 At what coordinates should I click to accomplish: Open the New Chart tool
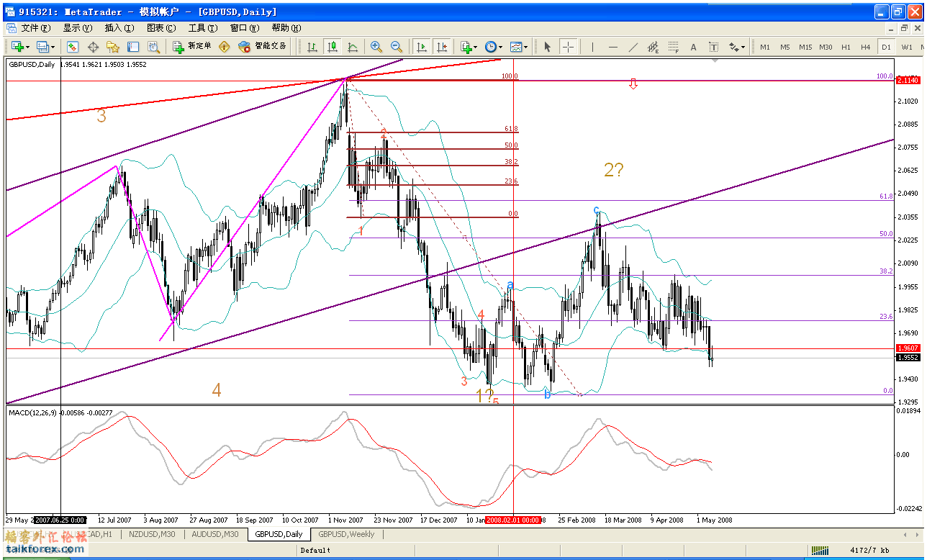pos(17,47)
